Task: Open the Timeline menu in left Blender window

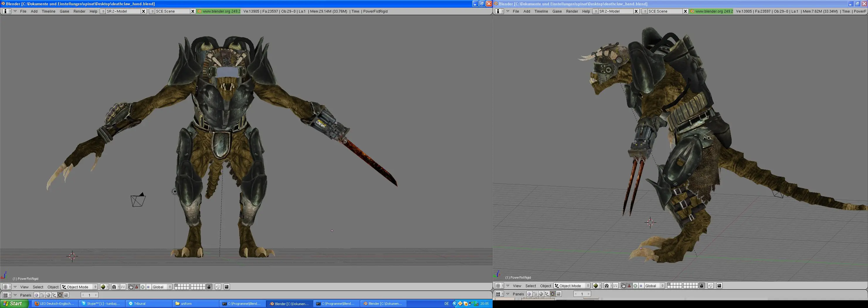Action: tap(48, 11)
